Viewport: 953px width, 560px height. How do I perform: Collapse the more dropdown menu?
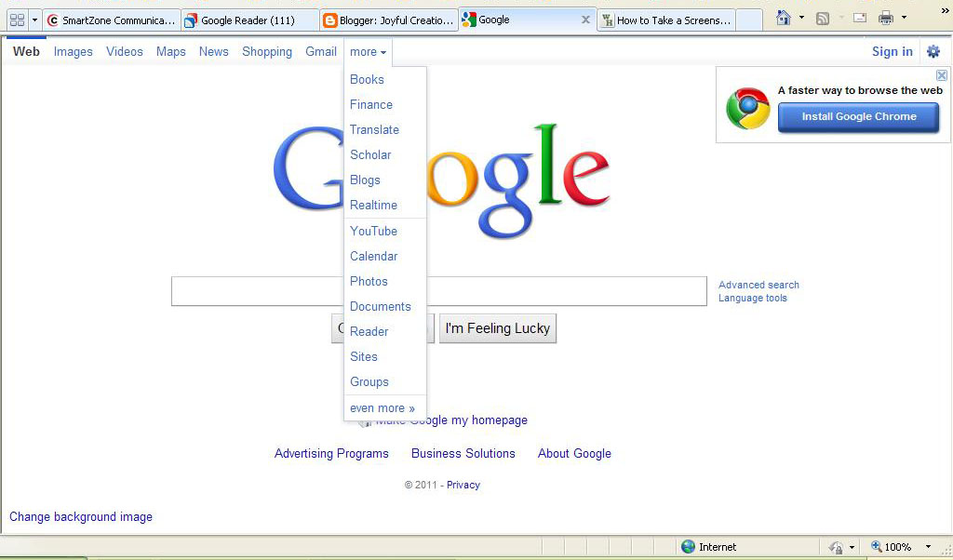(368, 52)
